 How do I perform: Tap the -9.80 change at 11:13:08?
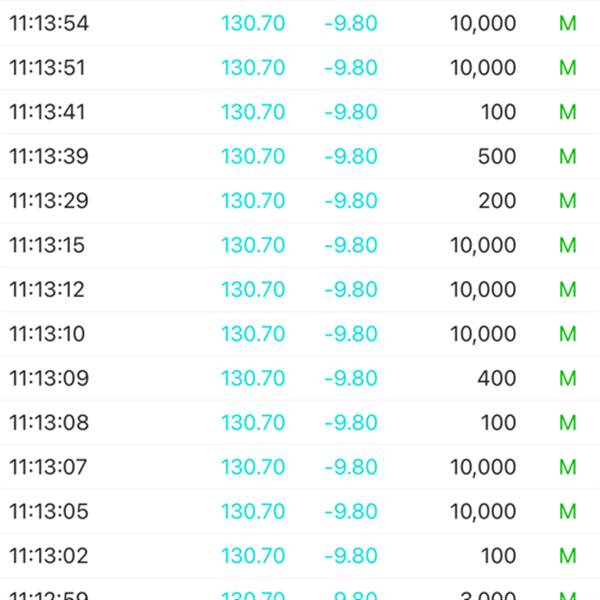[x=351, y=423]
